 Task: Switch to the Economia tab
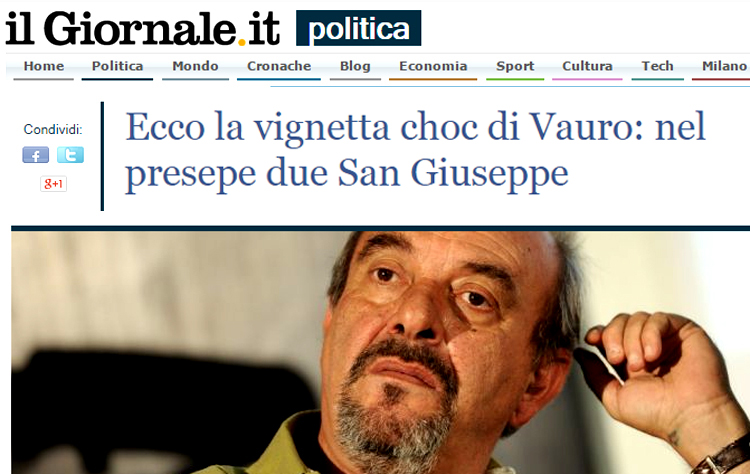coord(433,66)
